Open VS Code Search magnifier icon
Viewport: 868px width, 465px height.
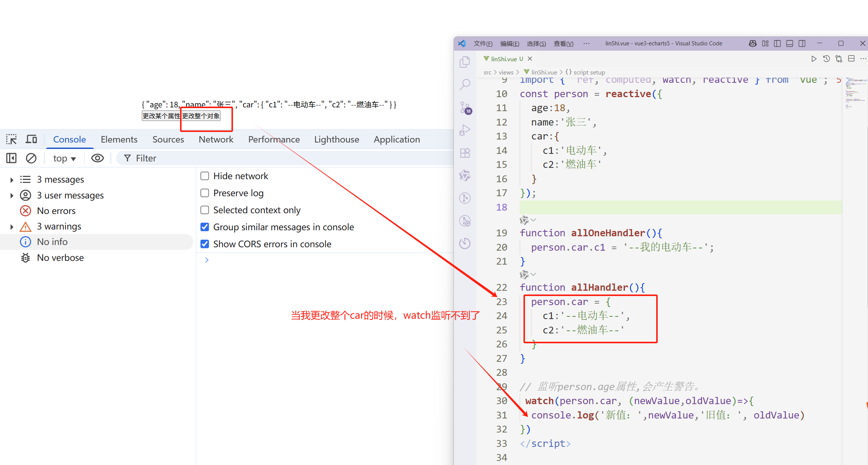[x=465, y=84]
